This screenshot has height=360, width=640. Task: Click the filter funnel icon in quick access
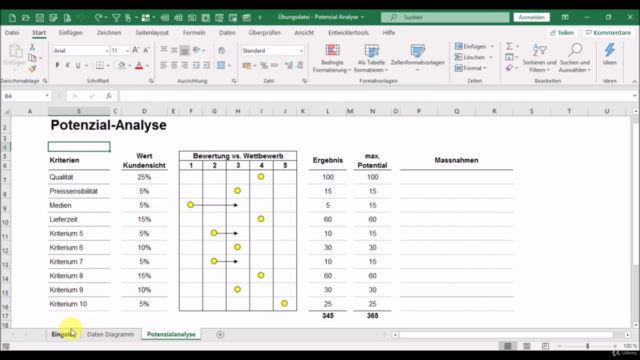116,18
